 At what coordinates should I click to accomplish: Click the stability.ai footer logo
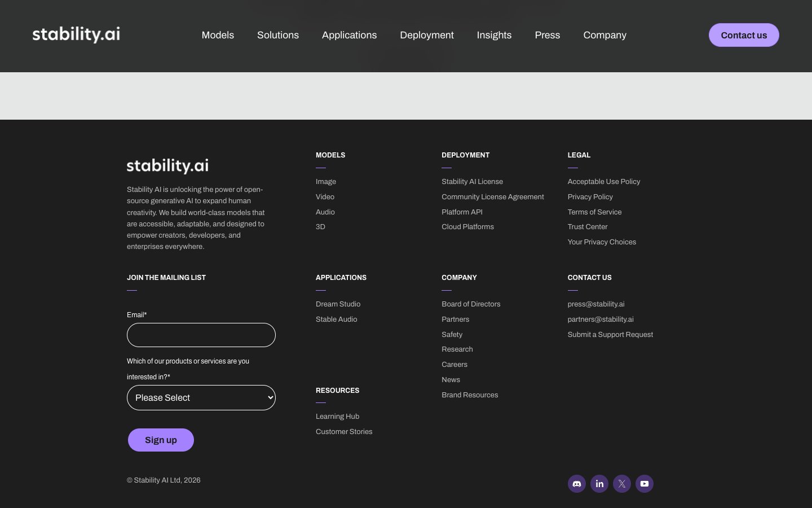click(x=167, y=165)
